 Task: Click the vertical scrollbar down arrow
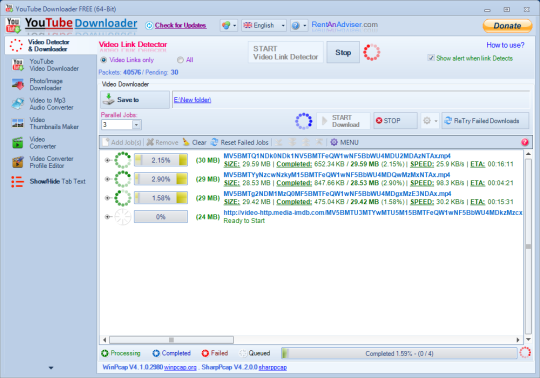pyautogui.click(x=528, y=339)
